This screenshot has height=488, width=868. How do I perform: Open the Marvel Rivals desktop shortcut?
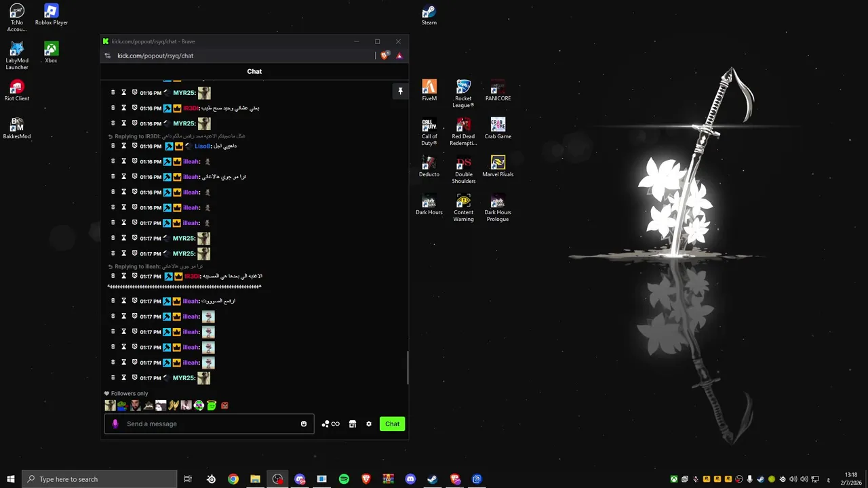tap(498, 167)
